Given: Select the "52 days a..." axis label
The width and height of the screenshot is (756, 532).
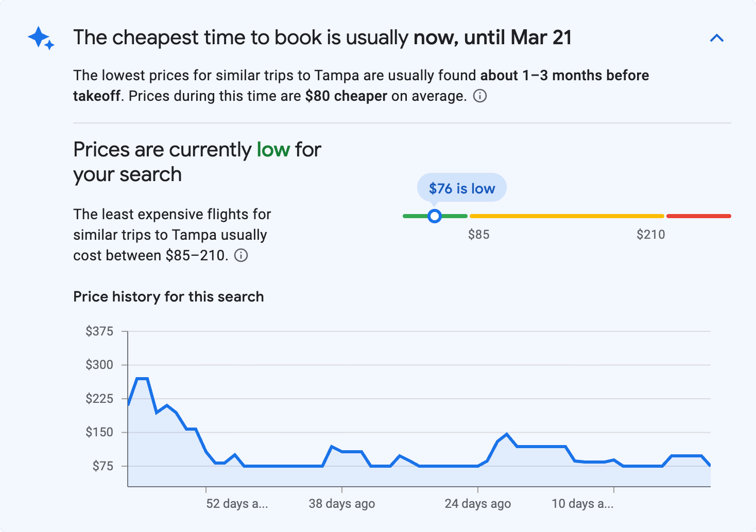Looking at the screenshot, I should tap(237, 504).
